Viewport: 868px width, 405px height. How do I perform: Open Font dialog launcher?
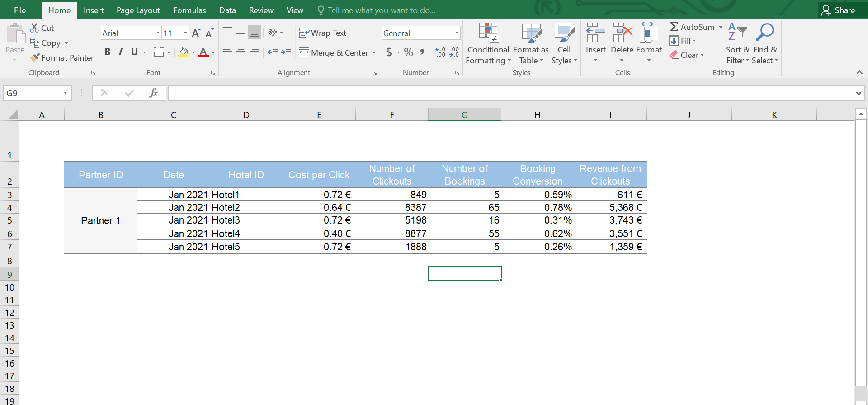tap(213, 72)
